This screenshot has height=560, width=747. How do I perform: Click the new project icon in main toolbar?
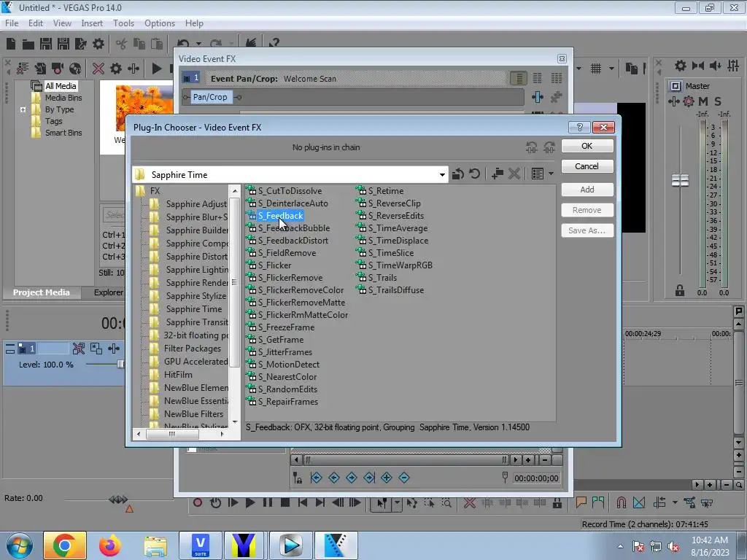[x=11, y=44]
